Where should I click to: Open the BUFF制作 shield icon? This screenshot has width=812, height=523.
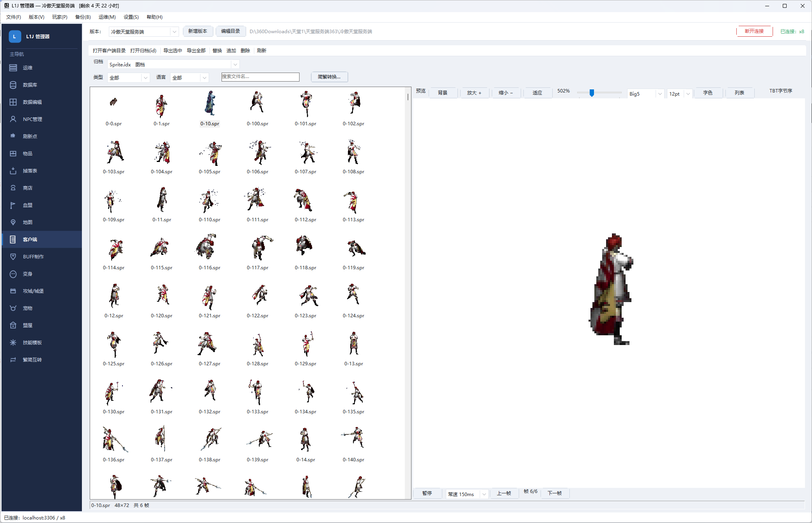click(x=13, y=256)
